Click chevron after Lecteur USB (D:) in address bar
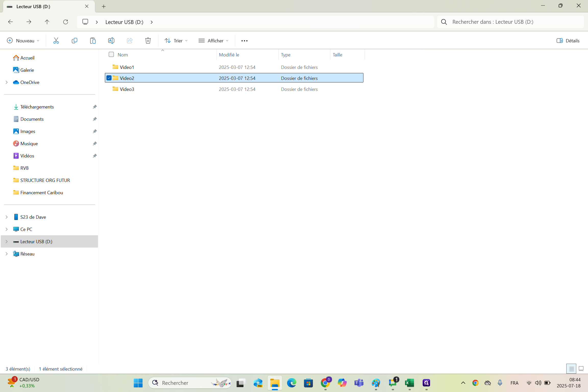 (x=152, y=22)
